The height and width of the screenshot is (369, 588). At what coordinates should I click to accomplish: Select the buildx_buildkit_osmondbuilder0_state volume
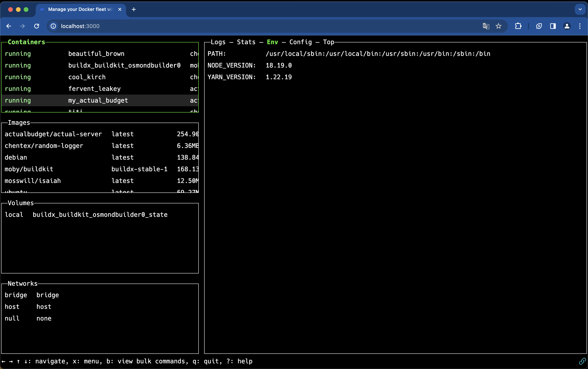point(100,214)
